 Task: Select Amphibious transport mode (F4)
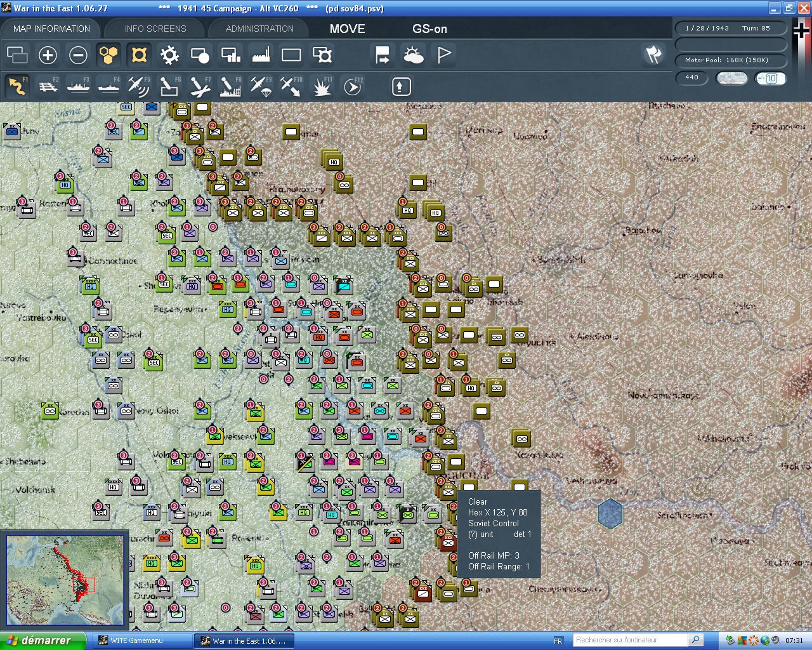(108, 86)
